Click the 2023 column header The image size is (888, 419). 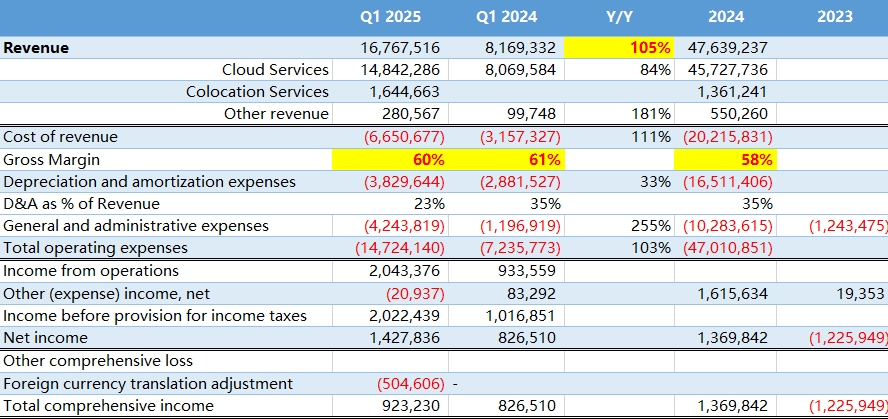point(834,17)
